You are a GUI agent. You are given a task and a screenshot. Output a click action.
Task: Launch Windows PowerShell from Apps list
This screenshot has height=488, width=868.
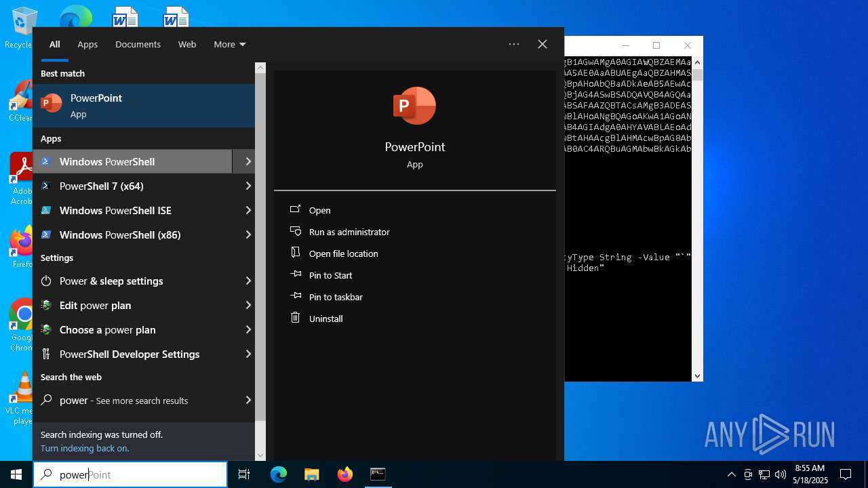pyautogui.click(x=132, y=161)
